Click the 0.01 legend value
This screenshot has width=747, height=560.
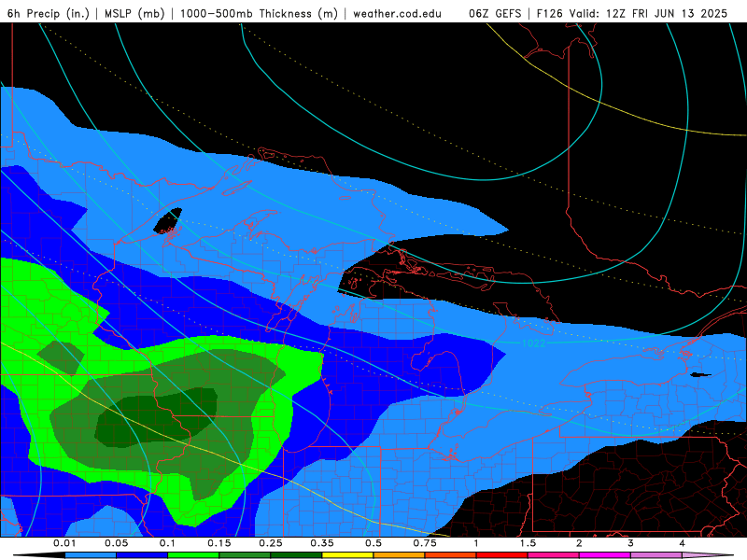[x=64, y=543]
